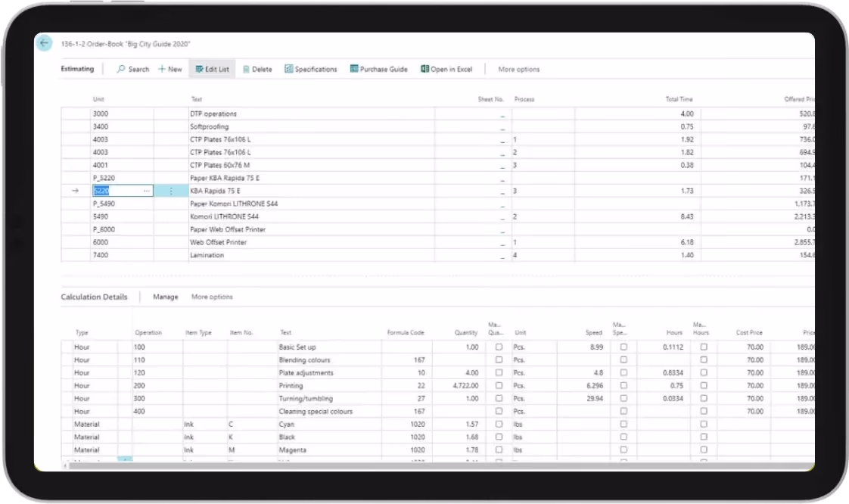Click the Open in Excel icon
The height and width of the screenshot is (504, 849).
[x=425, y=70]
